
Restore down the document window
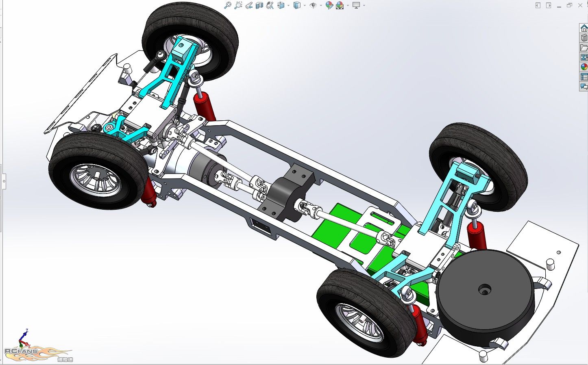(569, 5)
